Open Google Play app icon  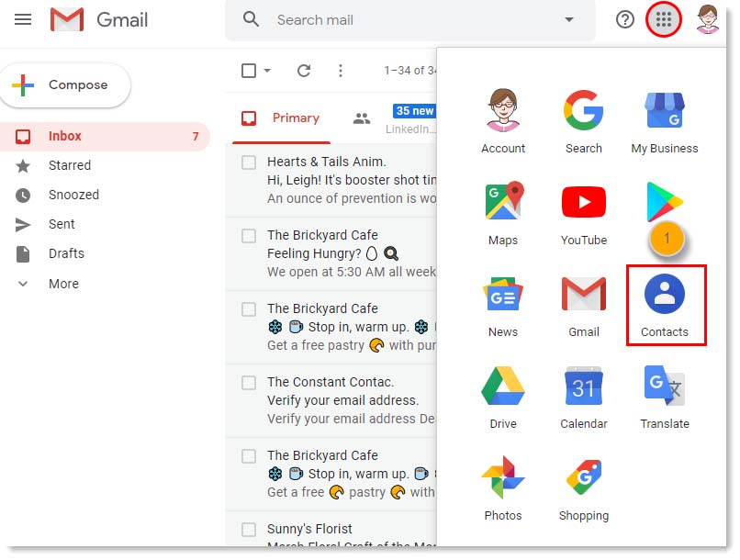(665, 202)
